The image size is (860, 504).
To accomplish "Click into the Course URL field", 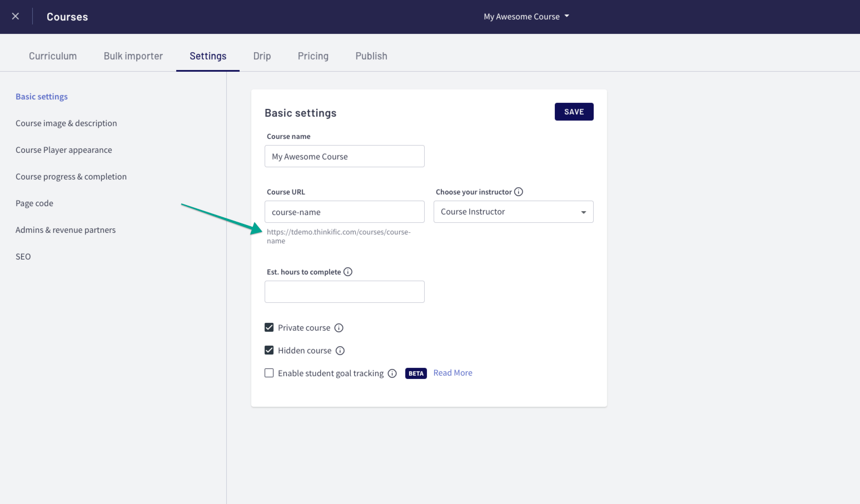I will 345,212.
